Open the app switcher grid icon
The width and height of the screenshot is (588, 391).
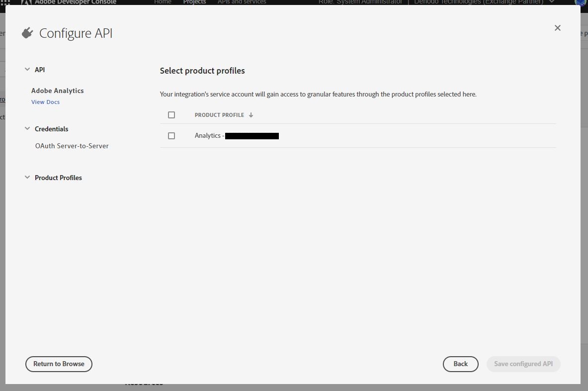tap(5, 2)
